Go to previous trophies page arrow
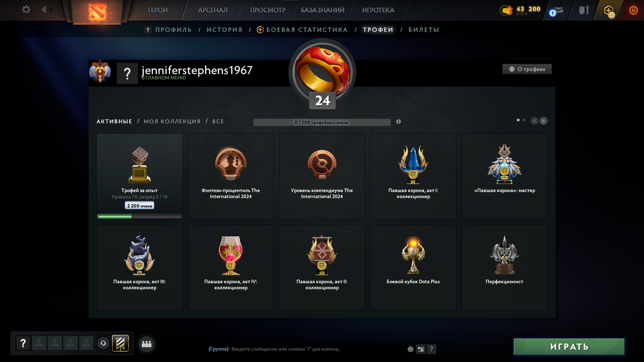 coord(534,121)
